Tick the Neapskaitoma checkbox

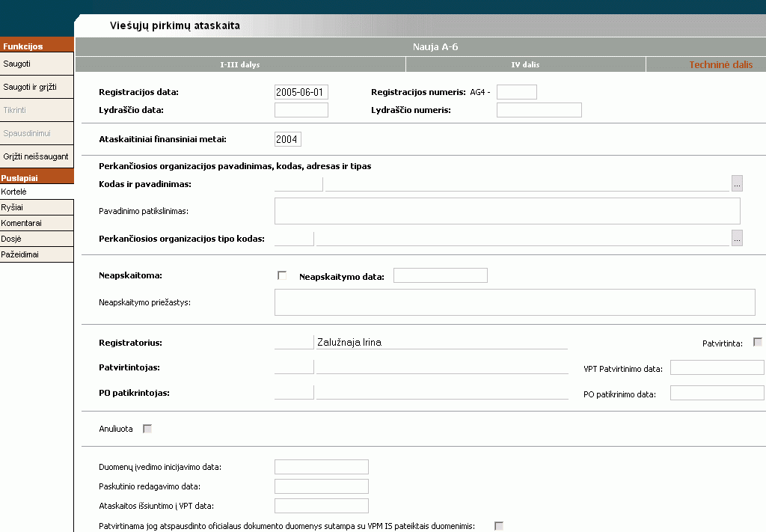point(282,275)
